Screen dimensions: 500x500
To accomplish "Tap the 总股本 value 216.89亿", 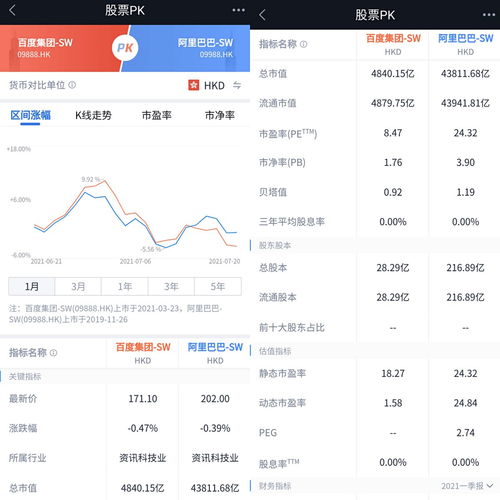I will click(465, 268).
